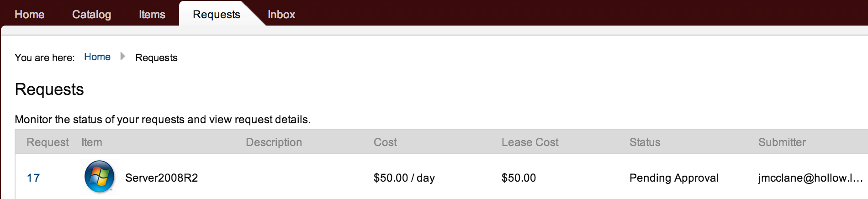
Task: Click the Requests breadcrumb text
Action: coord(156,58)
